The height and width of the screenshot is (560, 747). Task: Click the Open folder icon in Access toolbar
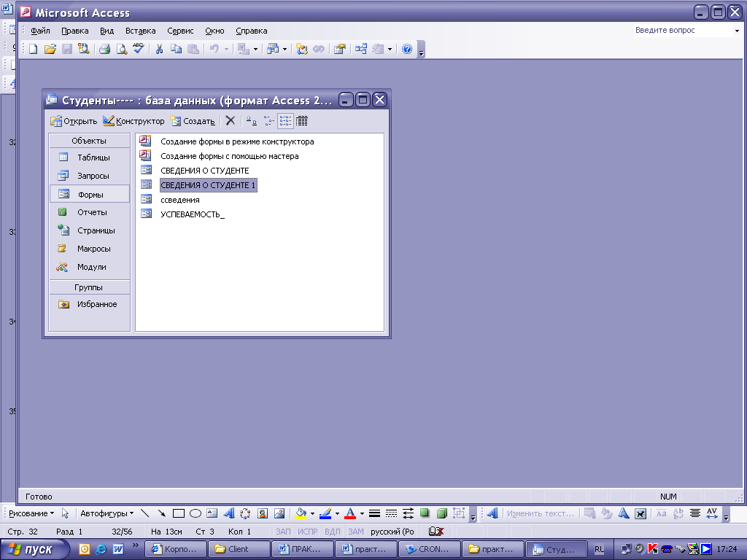tap(50, 49)
